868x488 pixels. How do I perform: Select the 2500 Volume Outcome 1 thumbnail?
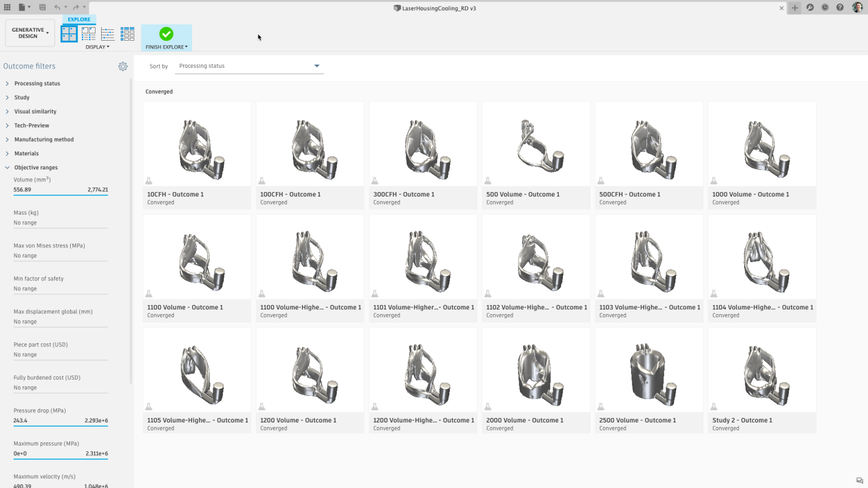click(649, 370)
